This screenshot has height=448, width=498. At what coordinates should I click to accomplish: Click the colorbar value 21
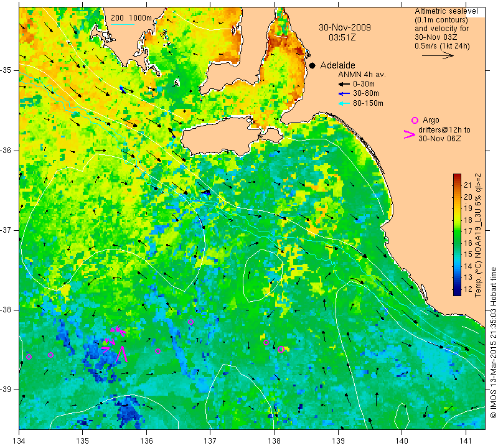point(468,185)
